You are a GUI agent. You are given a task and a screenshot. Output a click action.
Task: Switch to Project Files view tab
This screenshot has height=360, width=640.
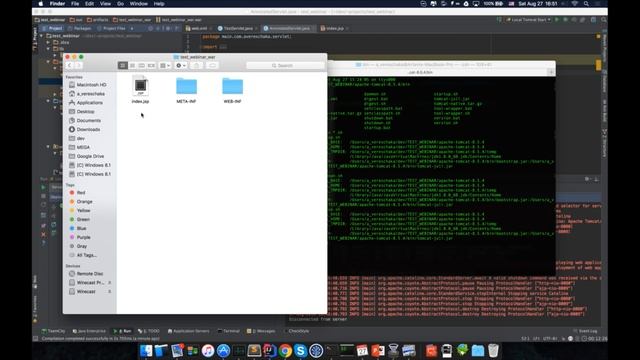click(111, 28)
